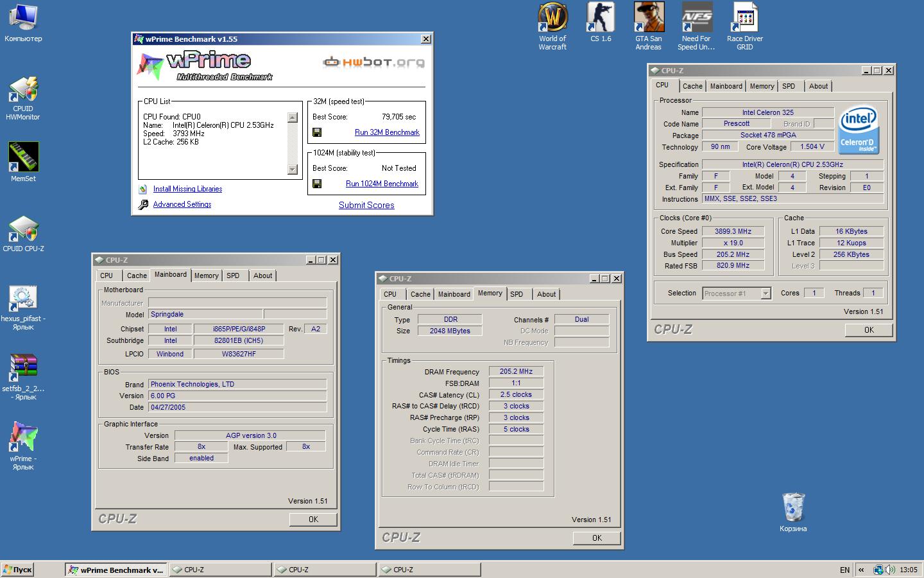Open Install Missing Libraries link

(x=187, y=189)
